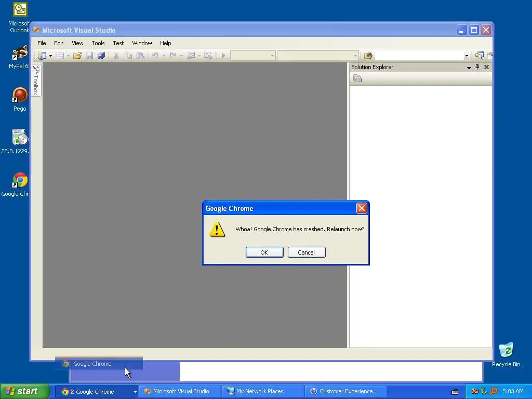Close the Google Chrome crash dialog
Image resolution: width=532 pixels, height=399 pixels.
coord(362,208)
